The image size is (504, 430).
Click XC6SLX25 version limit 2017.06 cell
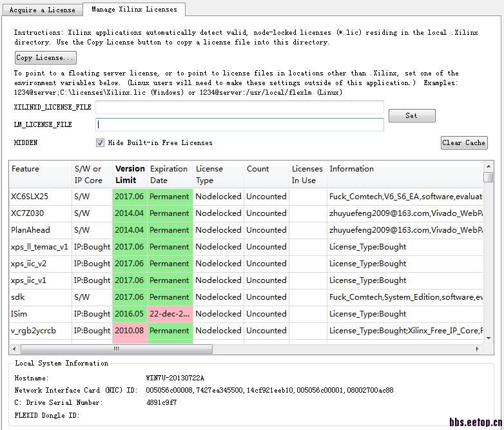[130, 197]
